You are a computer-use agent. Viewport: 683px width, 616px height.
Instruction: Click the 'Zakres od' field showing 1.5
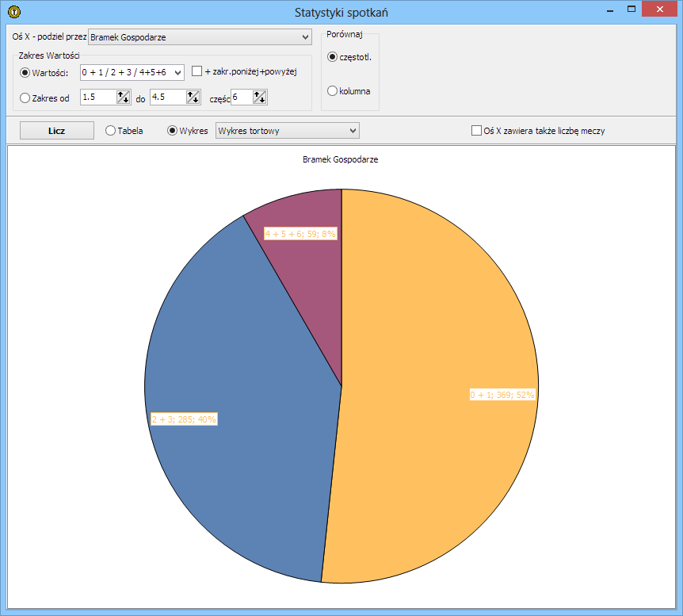click(x=98, y=98)
